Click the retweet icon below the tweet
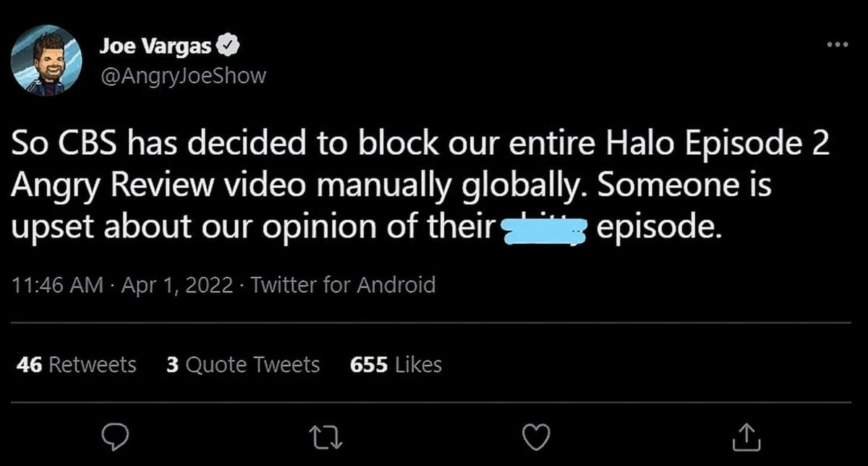868x466 pixels. point(325,437)
